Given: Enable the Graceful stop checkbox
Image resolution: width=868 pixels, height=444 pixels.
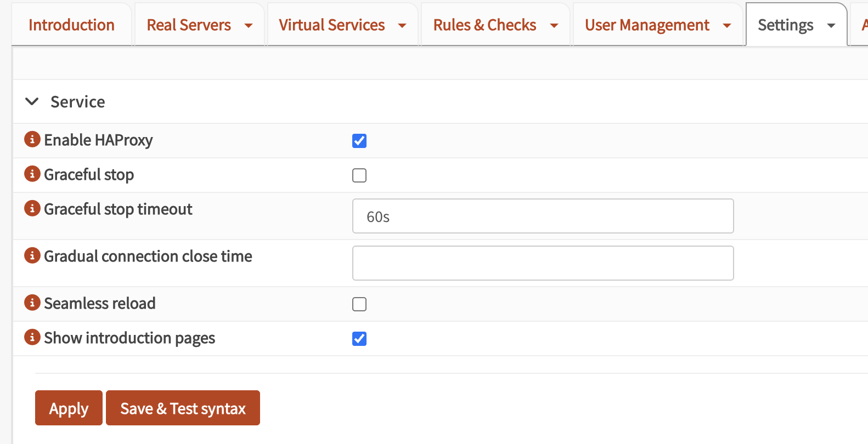Looking at the screenshot, I should pos(359,175).
